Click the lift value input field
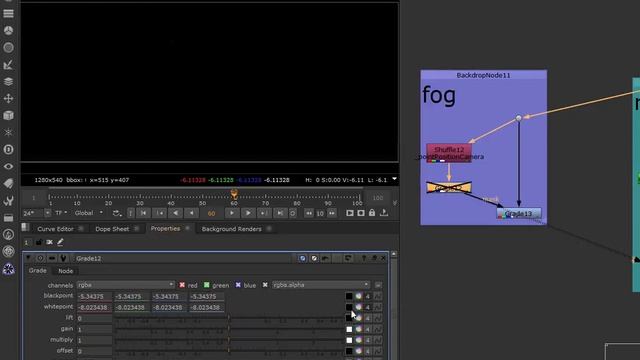The width and height of the screenshot is (640, 360). (x=94, y=318)
